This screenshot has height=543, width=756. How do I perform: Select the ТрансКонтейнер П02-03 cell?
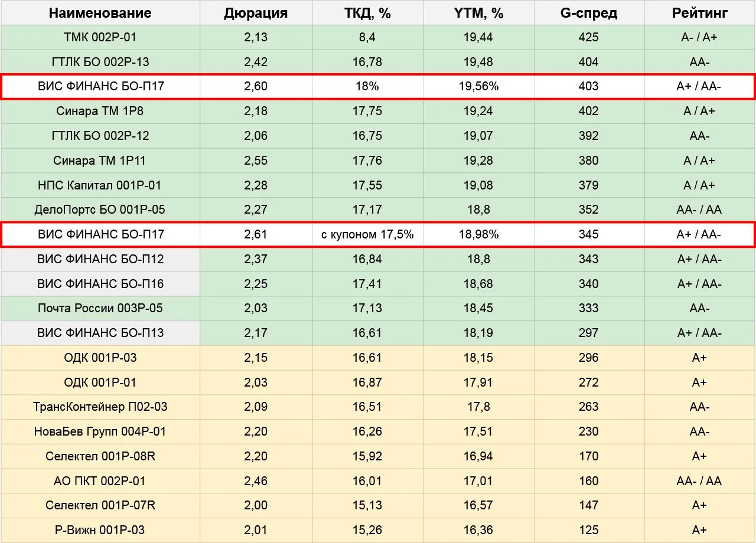point(100,407)
